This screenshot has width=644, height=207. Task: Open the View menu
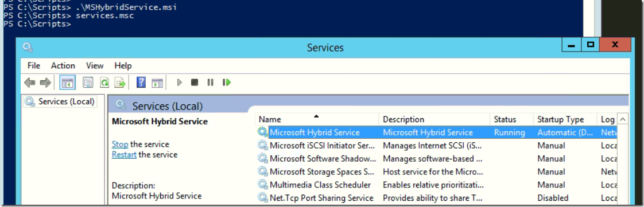point(95,66)
